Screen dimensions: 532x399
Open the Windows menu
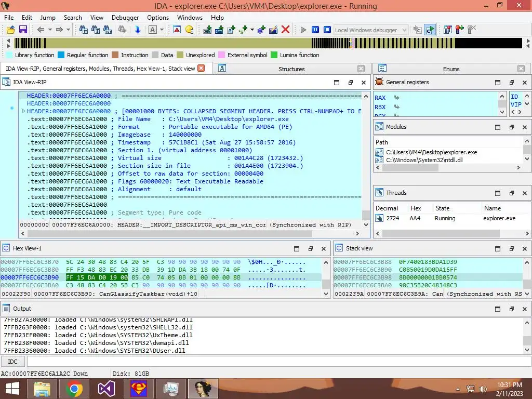tap(190, 18)
